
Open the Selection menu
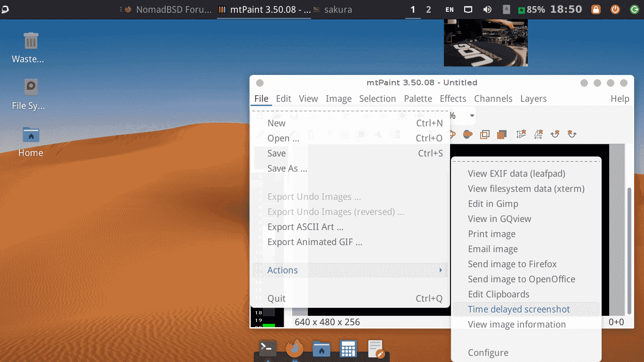(x=378, y=99)
